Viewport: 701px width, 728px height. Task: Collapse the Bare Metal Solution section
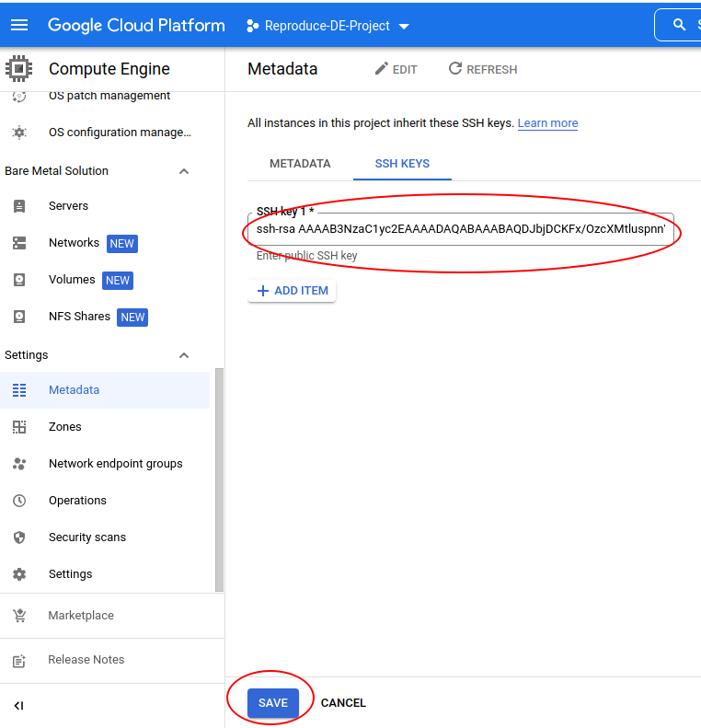[184, 171]
